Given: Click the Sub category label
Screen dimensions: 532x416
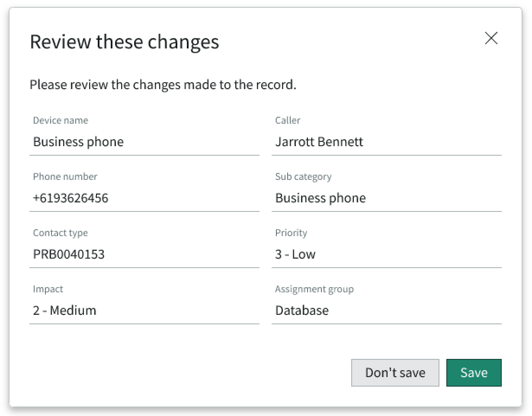Looking at the screenshot, I should coord(303,176).
